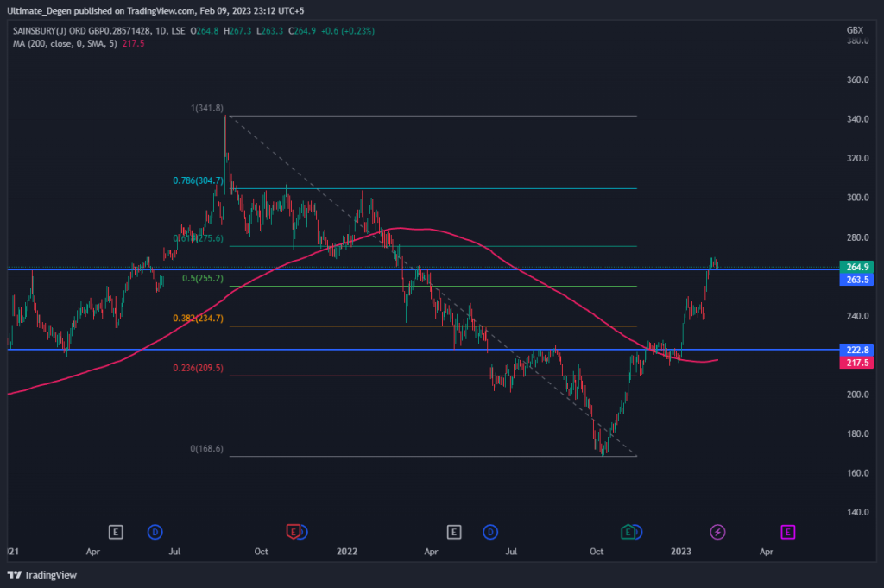The image size is (884, 588).
Task: Click the O264.8 open value
Action: (204, 31)
